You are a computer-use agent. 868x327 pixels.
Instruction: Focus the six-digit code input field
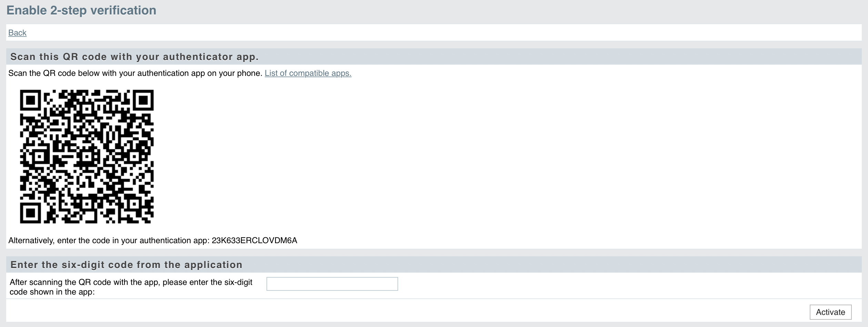tap(332, 284)
